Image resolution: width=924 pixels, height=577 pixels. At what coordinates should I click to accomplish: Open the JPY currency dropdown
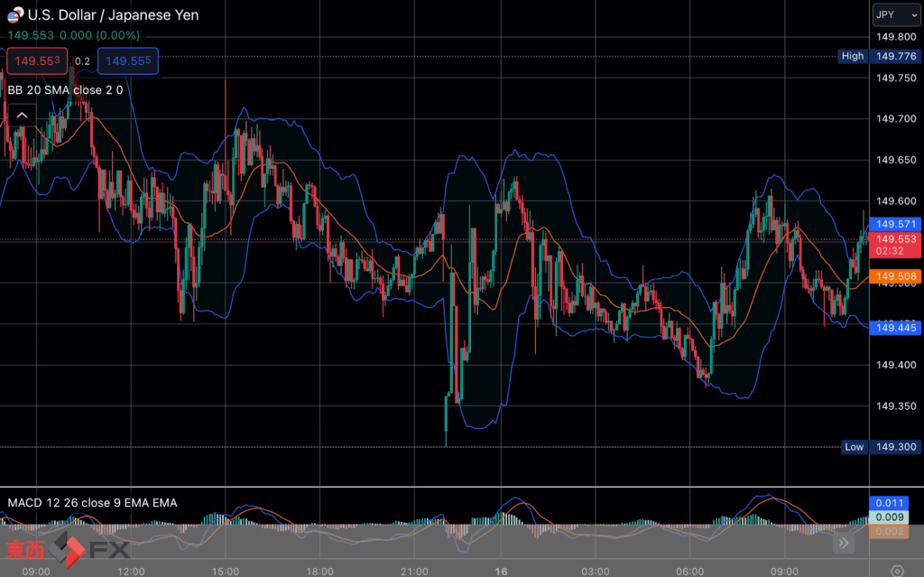(896, 14)
